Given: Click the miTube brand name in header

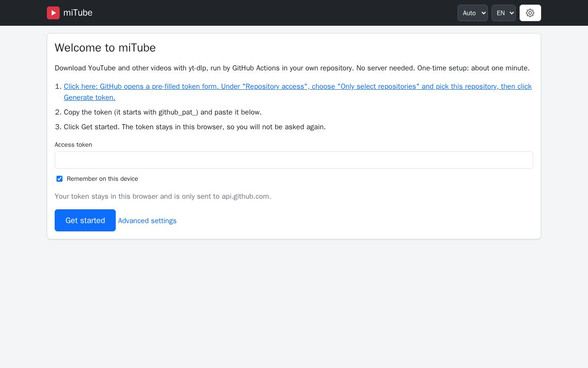Looking at the screenshot, I should [78, 13].
